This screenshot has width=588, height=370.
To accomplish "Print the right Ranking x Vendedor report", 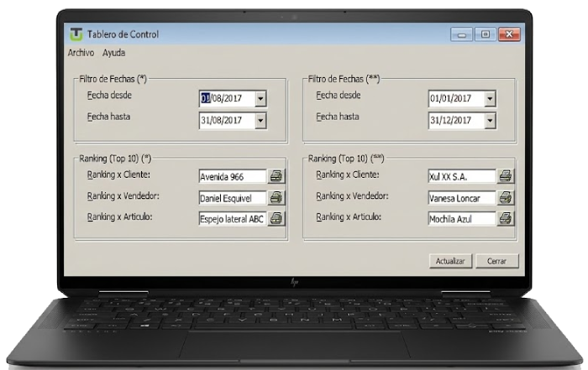I will [x=506, y=198].
